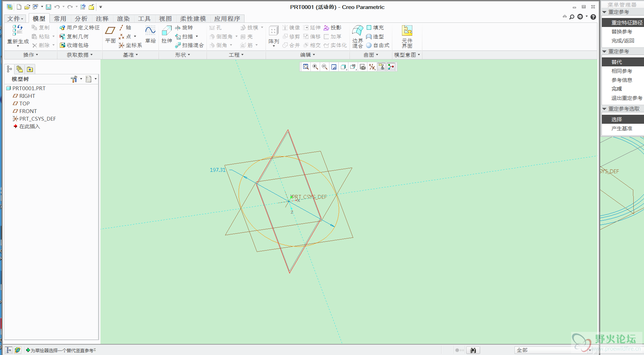Click the zoom in magnifier icon
The image size is (644, 355).
[315, 67]
